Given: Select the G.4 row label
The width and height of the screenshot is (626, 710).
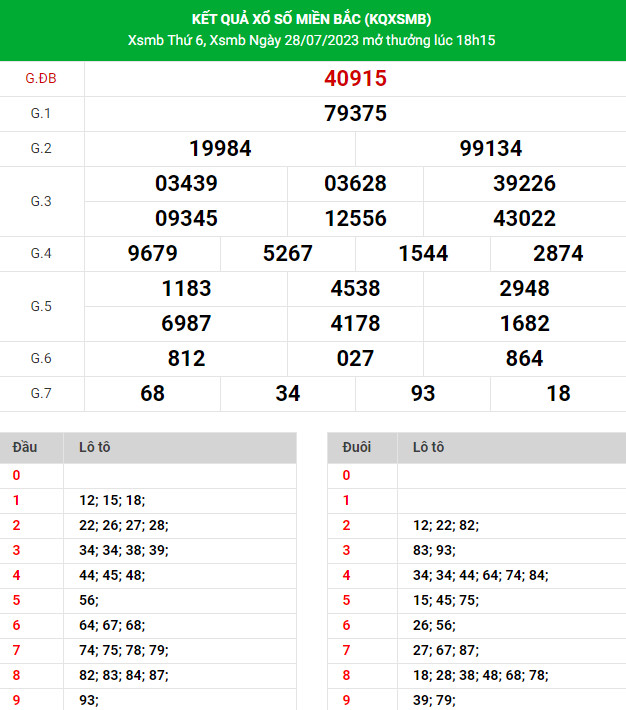Looking at the screenshot, I should (x=41, y=253).
